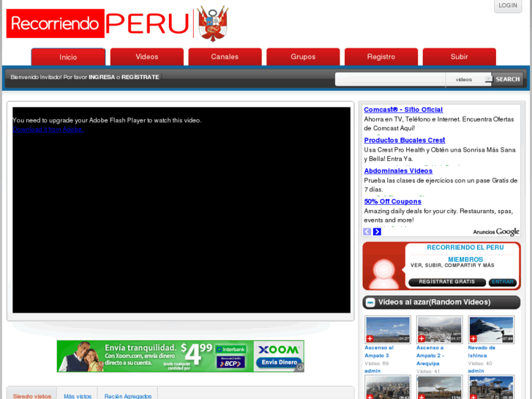Click the INGRESA link
Viewport: 532px width, 399px height.
[x=102, y=77]
